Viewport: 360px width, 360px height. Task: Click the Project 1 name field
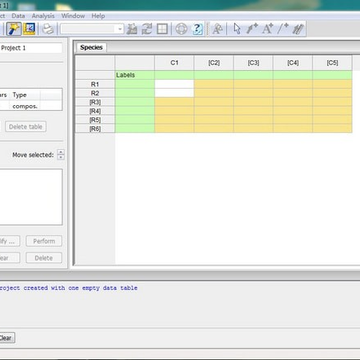click(x=31, y=48)
